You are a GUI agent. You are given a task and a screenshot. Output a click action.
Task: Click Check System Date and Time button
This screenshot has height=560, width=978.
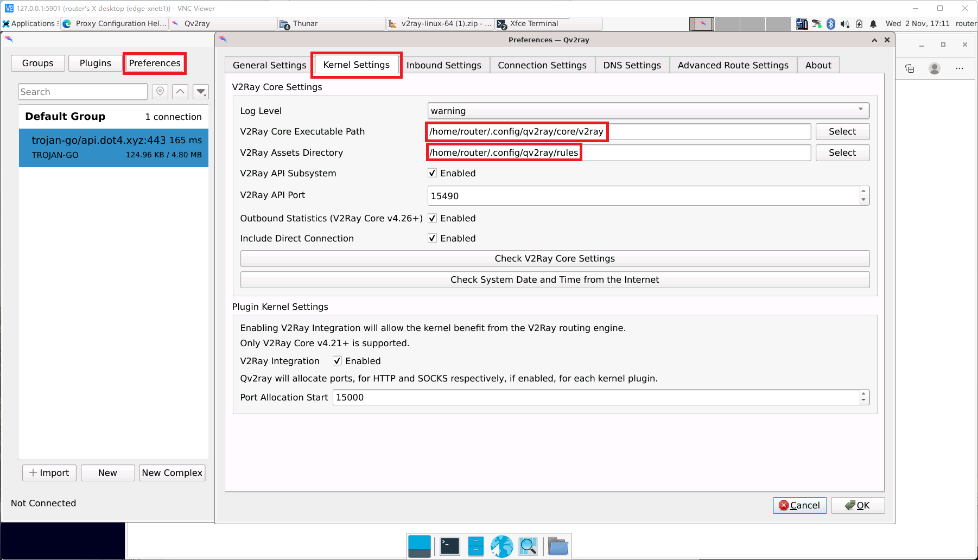click(555, 279)
